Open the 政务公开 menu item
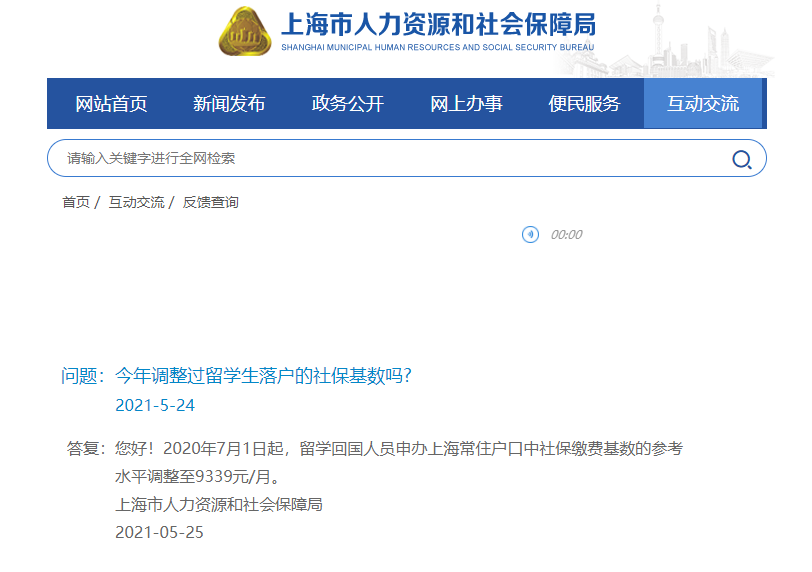Screen dimensions: 812x572 (348, 104)
